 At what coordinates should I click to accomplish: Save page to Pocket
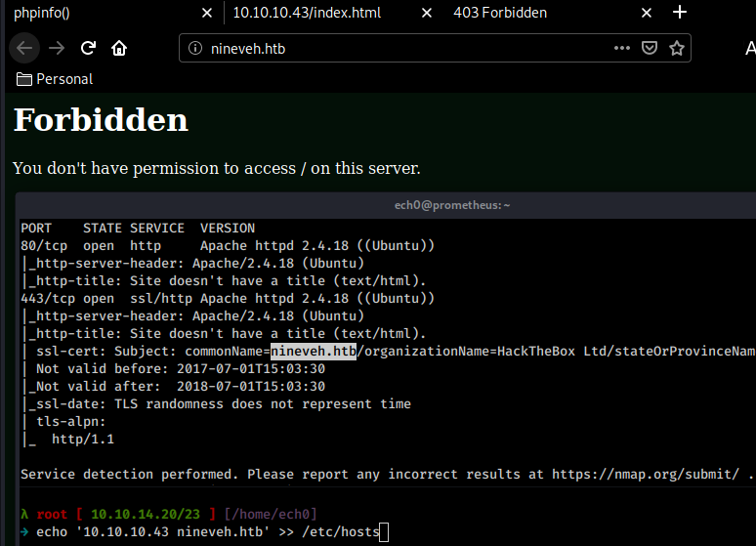click(650, 48)
